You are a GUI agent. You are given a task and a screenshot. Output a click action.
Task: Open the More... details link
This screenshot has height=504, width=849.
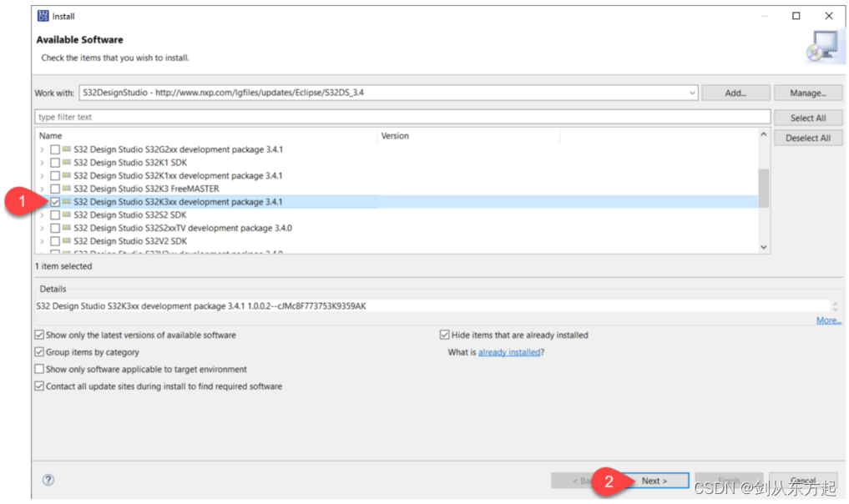tap(828, 320)
